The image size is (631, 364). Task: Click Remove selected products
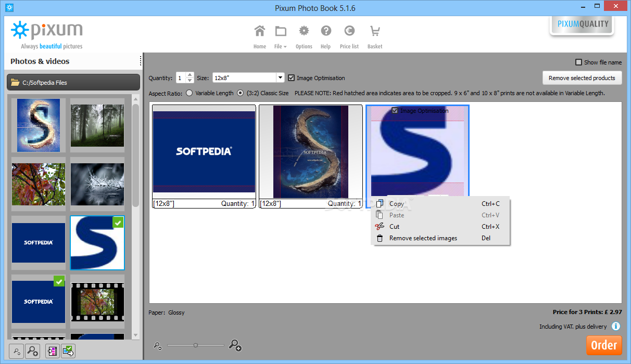(582, 78)
